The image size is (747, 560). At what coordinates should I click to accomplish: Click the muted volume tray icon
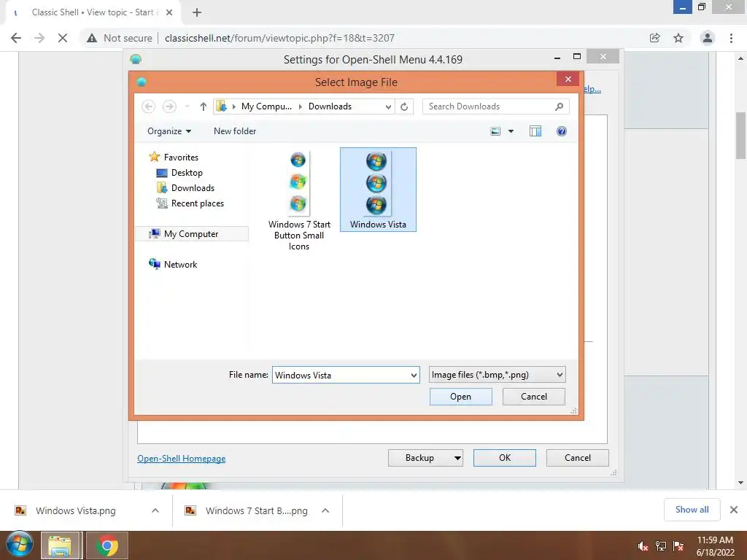pos(643,546)
